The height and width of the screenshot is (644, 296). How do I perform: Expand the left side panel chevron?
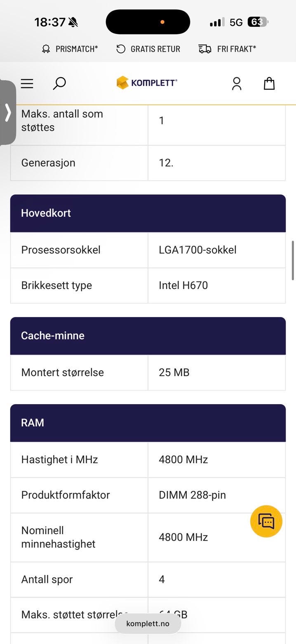point(8,112)
